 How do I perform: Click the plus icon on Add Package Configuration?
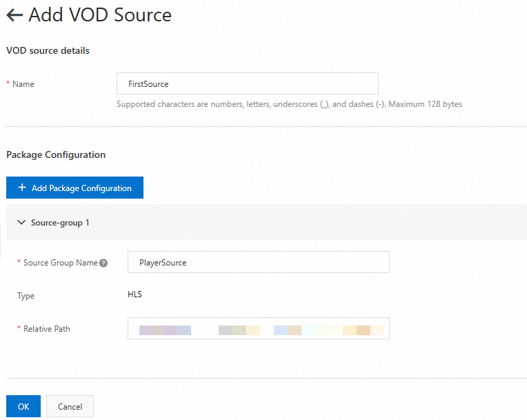[22, 188]
